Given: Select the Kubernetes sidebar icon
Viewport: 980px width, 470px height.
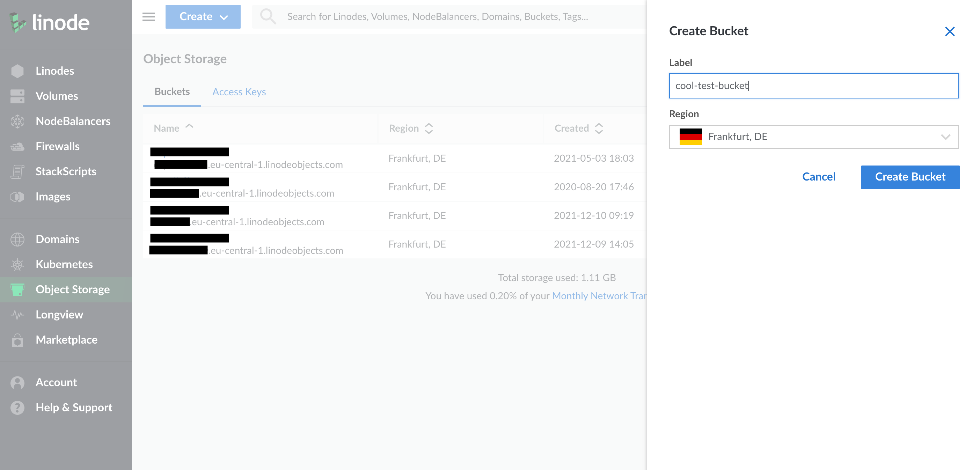Looking at the screenshot, I should [17, 264].
